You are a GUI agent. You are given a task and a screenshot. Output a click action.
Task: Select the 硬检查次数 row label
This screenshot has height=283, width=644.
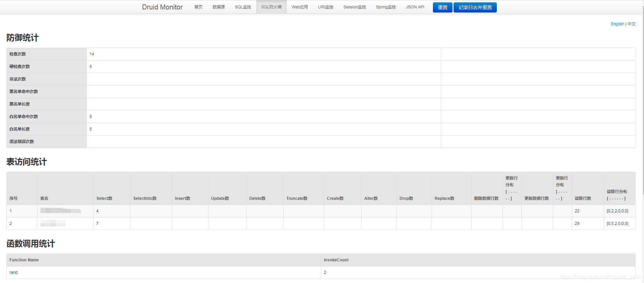coord(20,67)
